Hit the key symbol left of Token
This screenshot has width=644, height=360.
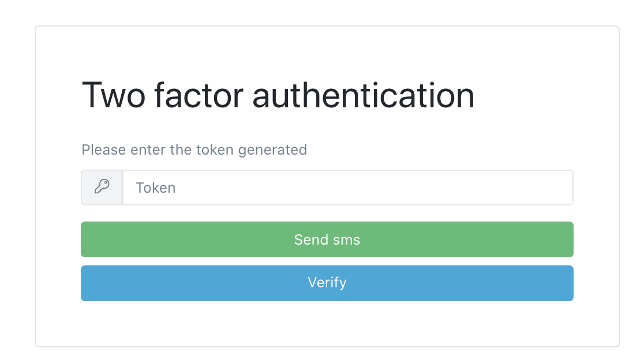pyautogui.click(x=102, y=187)
